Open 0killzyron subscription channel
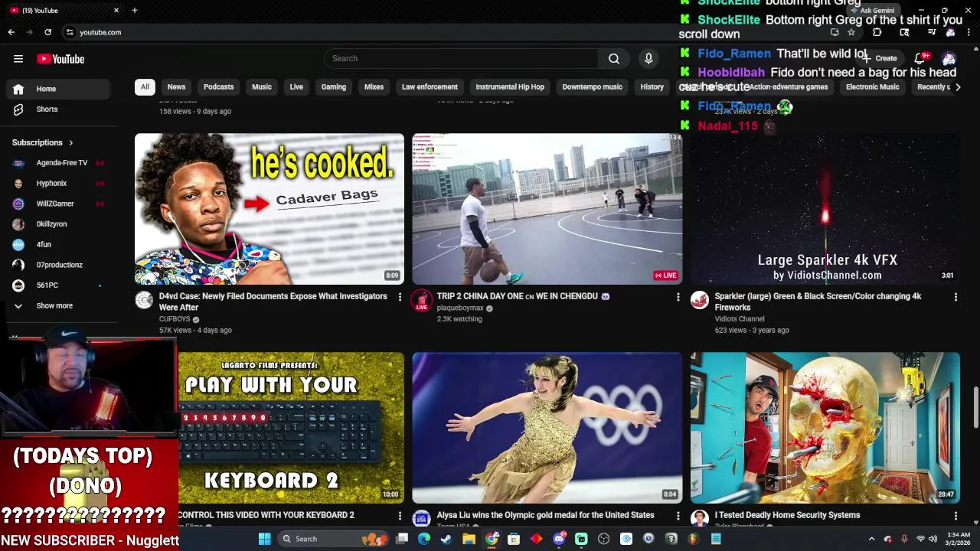Viewport: 980px width, 551px height. (59, 224)
